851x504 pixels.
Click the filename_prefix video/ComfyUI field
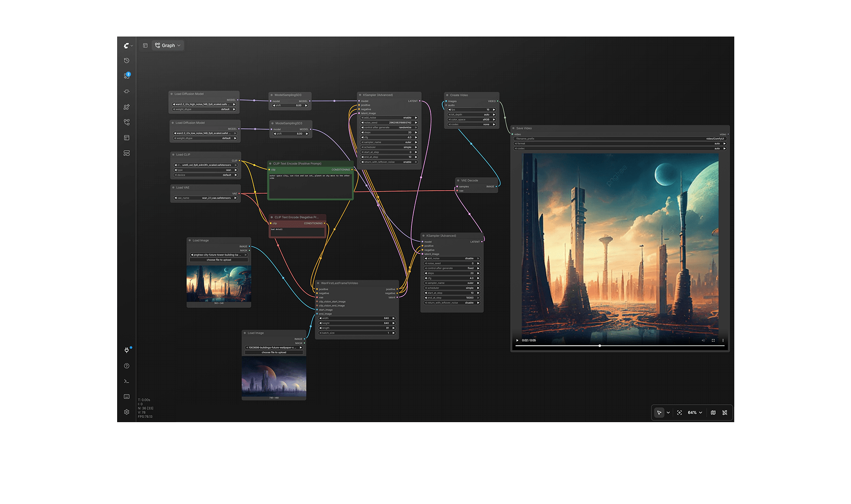[x=620, y=139]
